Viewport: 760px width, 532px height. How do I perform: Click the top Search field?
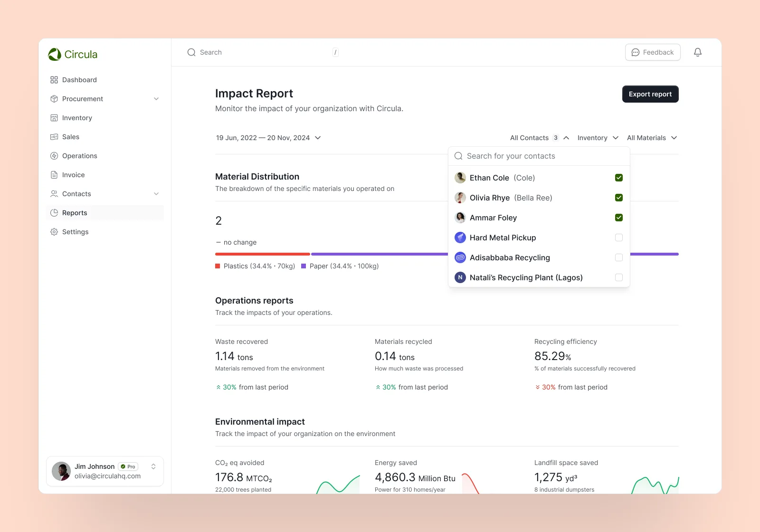[x=263, y=52]
